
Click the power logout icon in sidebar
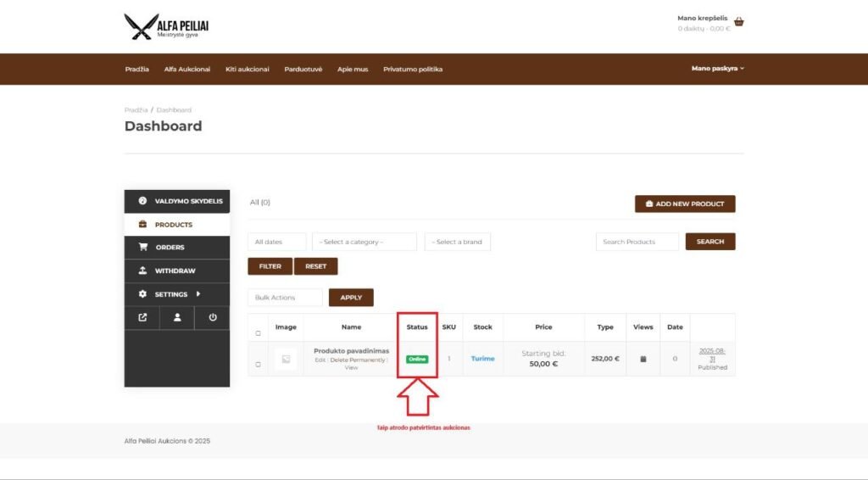pos(212,318)
